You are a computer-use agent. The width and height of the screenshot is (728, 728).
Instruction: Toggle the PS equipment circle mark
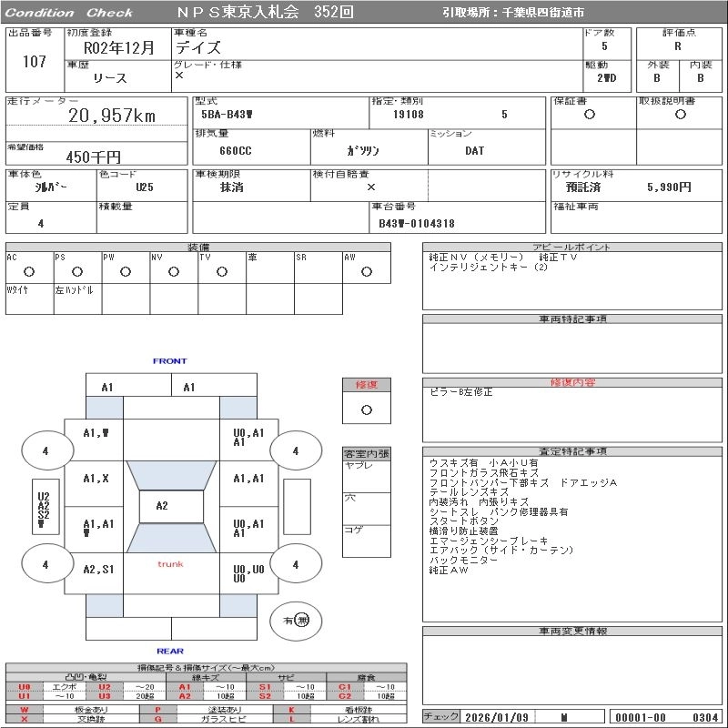point(76,271)
